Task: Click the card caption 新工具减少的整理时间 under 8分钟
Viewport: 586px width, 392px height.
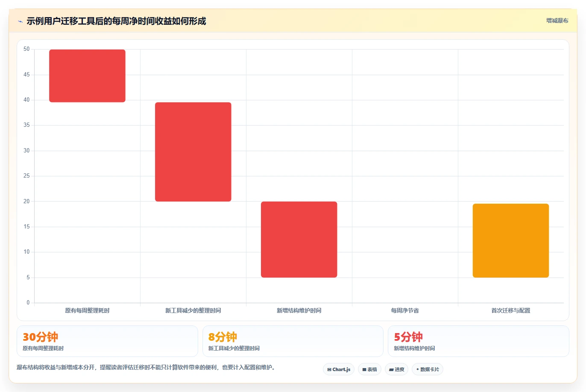Action: 234,348
